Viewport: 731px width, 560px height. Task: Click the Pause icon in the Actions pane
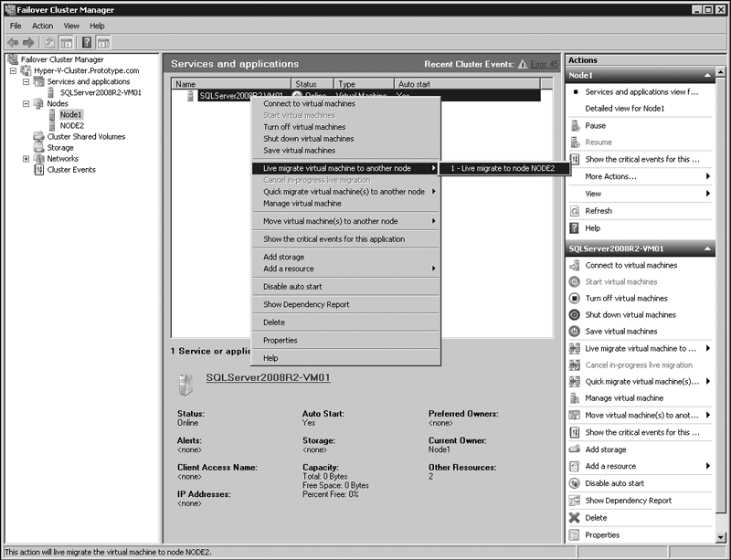click(x=575, y=126)
